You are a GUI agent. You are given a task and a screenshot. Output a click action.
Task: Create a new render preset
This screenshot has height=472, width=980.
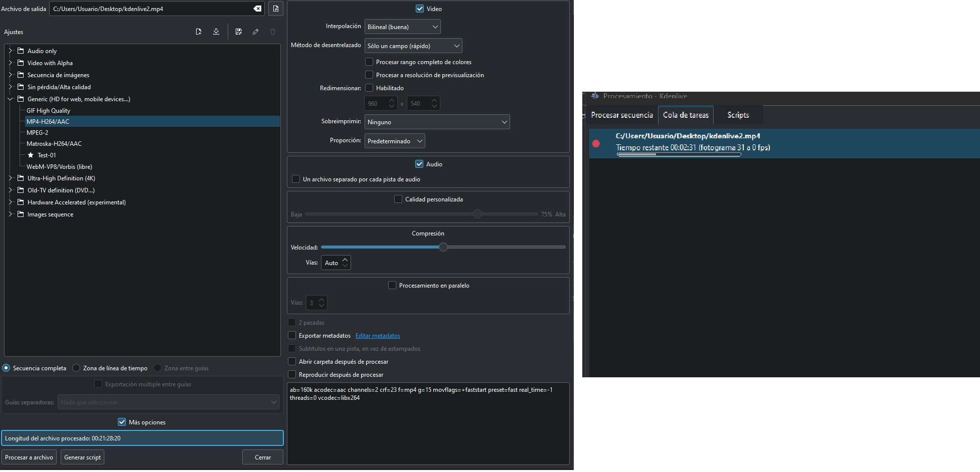[x=199, y=32]
